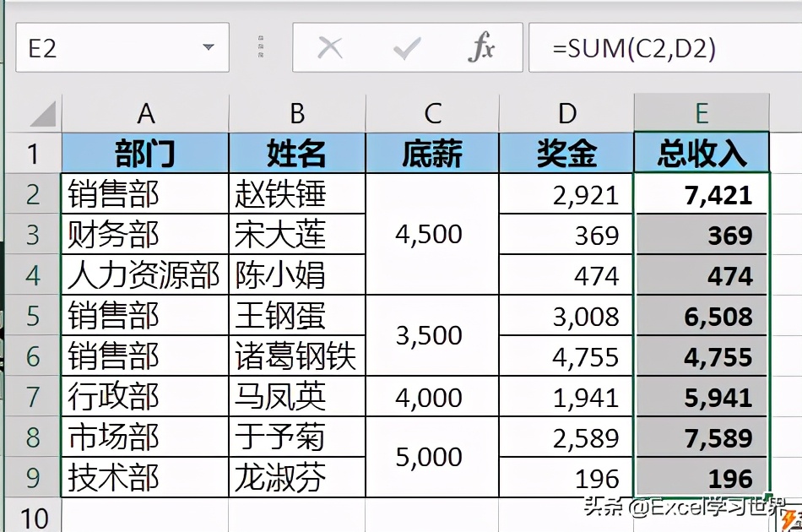Select the cell containing 行政部

(145, 396)
